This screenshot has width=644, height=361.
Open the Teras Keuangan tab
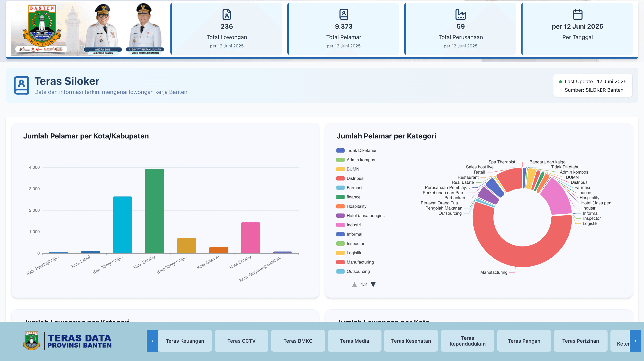185,341
